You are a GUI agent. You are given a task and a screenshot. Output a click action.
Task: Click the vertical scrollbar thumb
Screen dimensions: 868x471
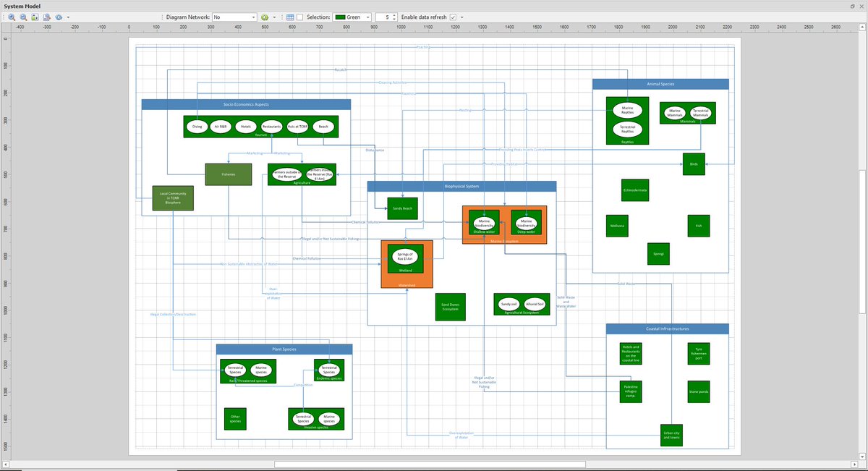(x=862, y=242)
